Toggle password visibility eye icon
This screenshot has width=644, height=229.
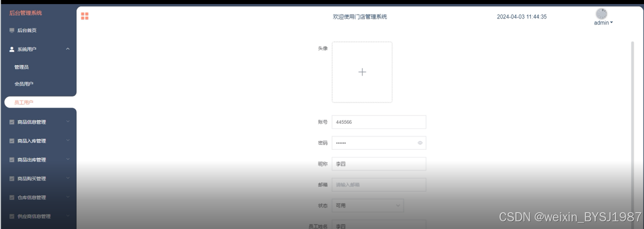(x=420, y=143)
